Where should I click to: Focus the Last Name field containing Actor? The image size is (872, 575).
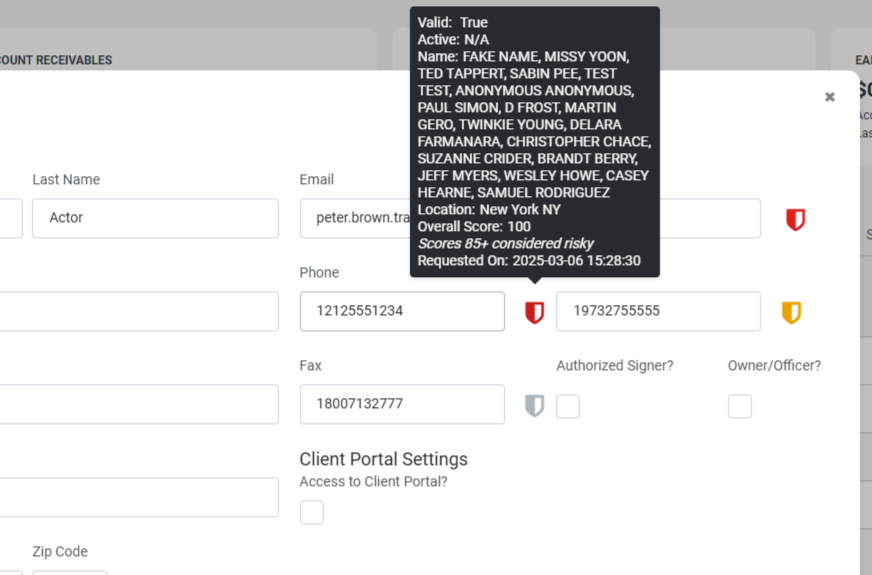(x=155, y=218)
